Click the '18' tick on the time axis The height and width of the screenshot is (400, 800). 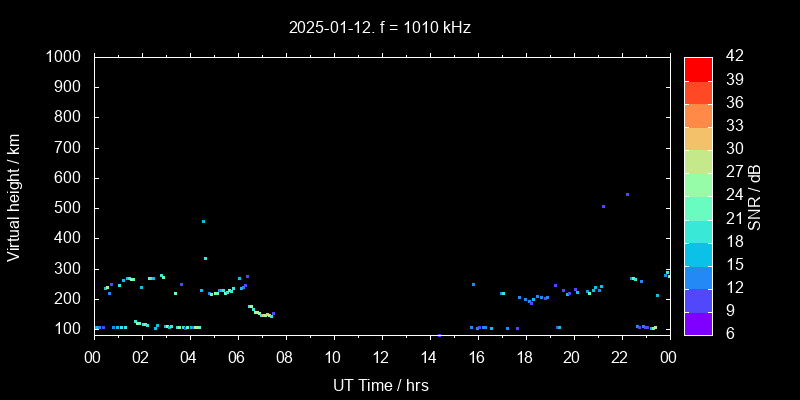coord(524,358)
